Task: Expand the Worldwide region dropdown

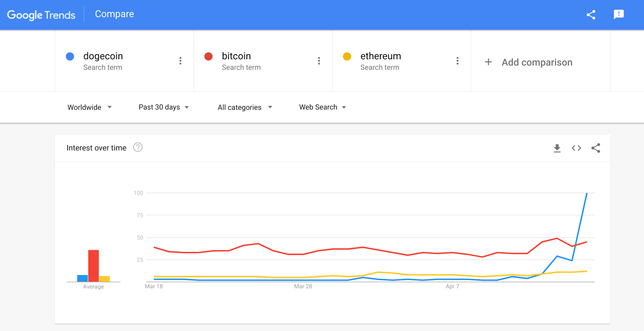Action: [x=89, y=107]
